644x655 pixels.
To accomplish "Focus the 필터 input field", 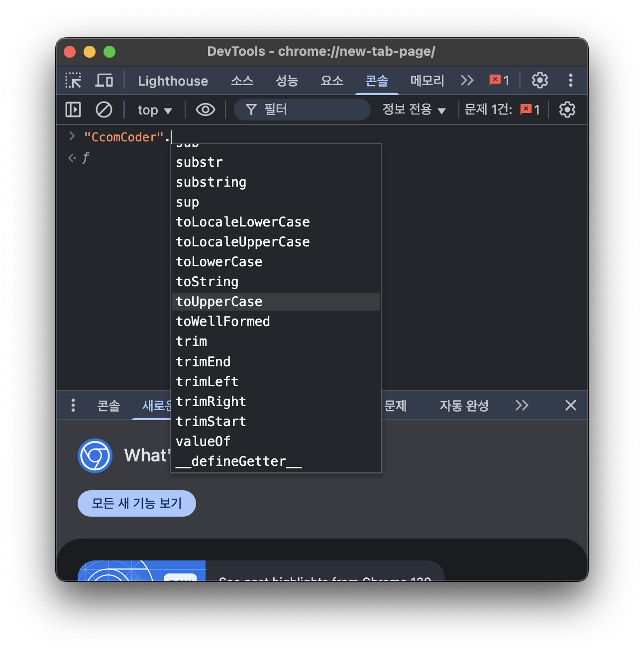I will pos(302,109).
